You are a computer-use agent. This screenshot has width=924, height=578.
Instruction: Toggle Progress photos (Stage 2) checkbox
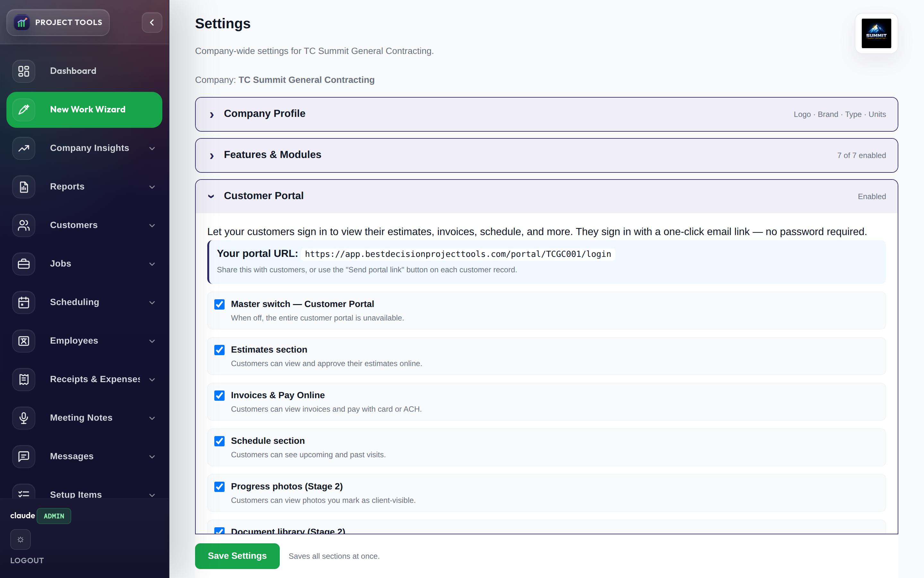pyautogui.click(x=219, y=486)
